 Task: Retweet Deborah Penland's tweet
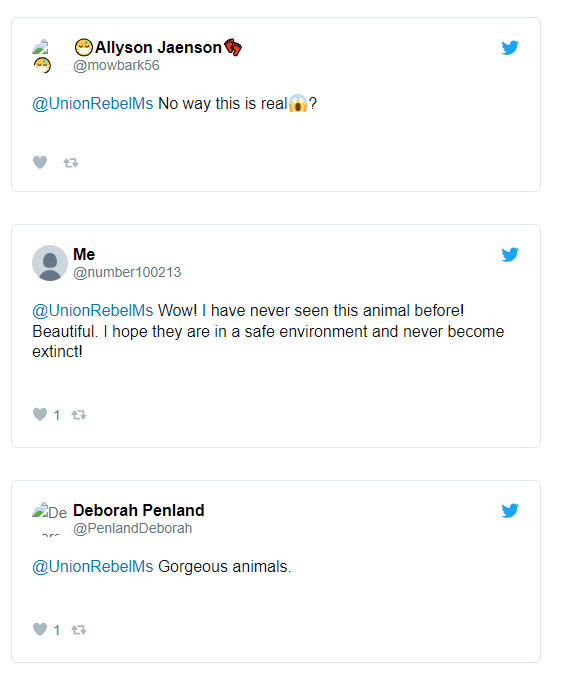coord(79,630)
